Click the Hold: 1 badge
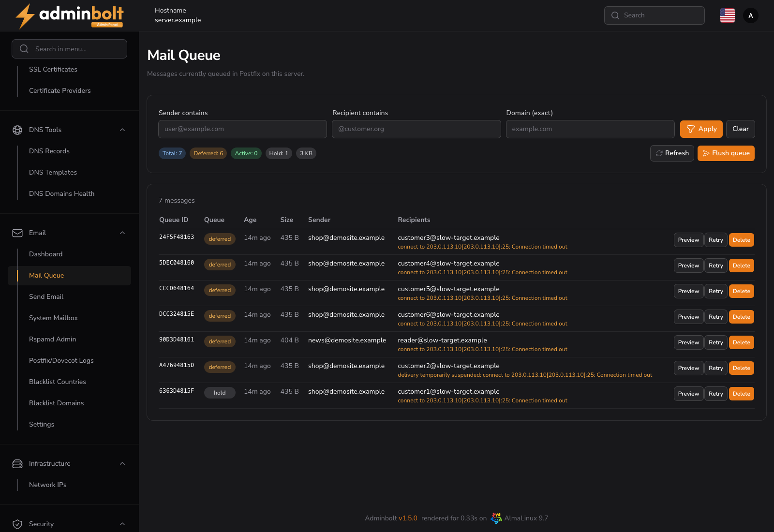Screen dimensions: 774x532 click(279, 153)
